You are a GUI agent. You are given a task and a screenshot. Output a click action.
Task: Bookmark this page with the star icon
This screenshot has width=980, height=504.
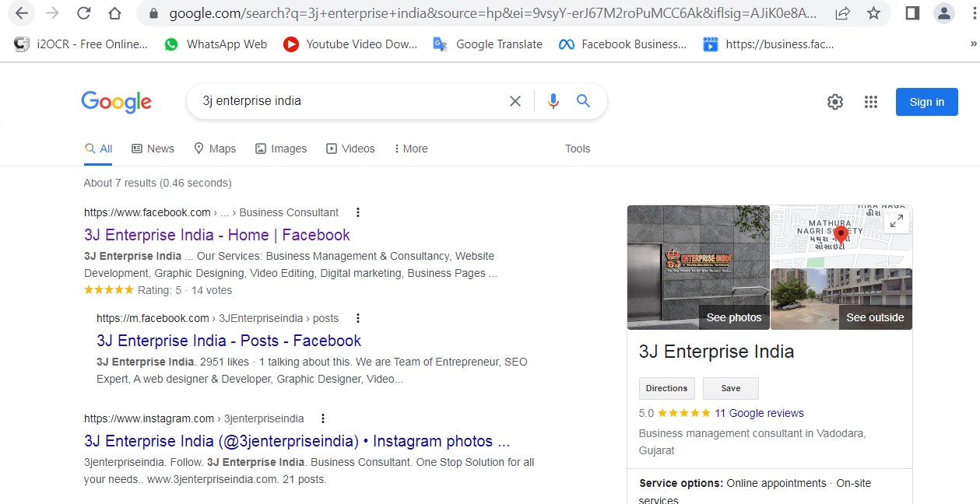pyautogui.click(x=873, y=13)
